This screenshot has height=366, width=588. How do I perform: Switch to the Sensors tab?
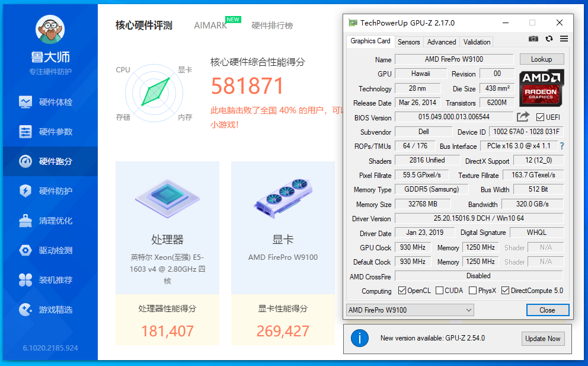(x=409, y=42)
